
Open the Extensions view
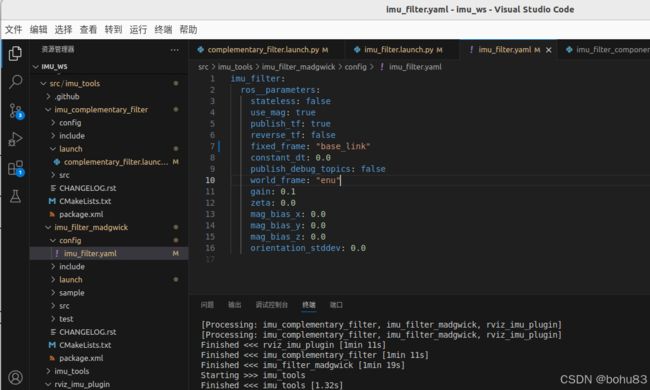click(16, 168)
